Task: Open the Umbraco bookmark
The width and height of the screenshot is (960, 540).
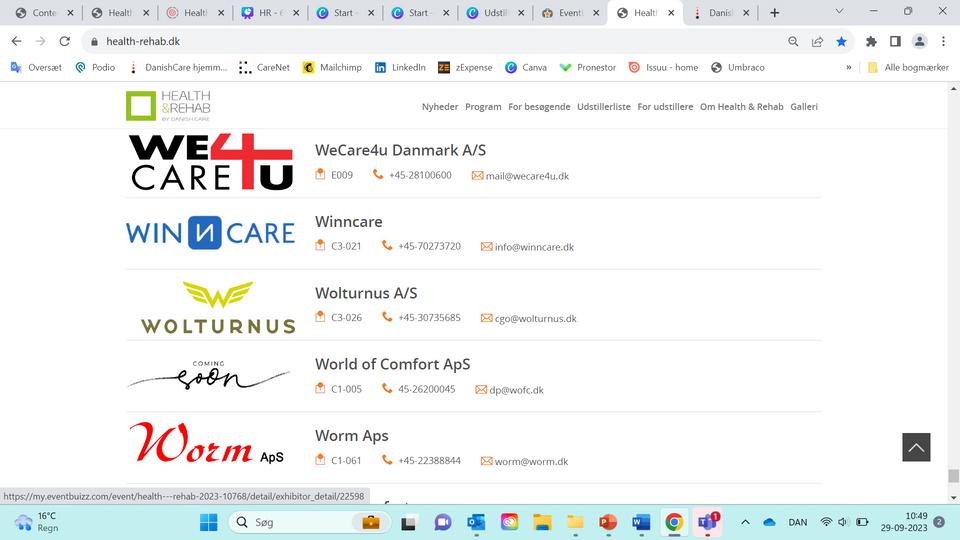Action: click(738, 67)
